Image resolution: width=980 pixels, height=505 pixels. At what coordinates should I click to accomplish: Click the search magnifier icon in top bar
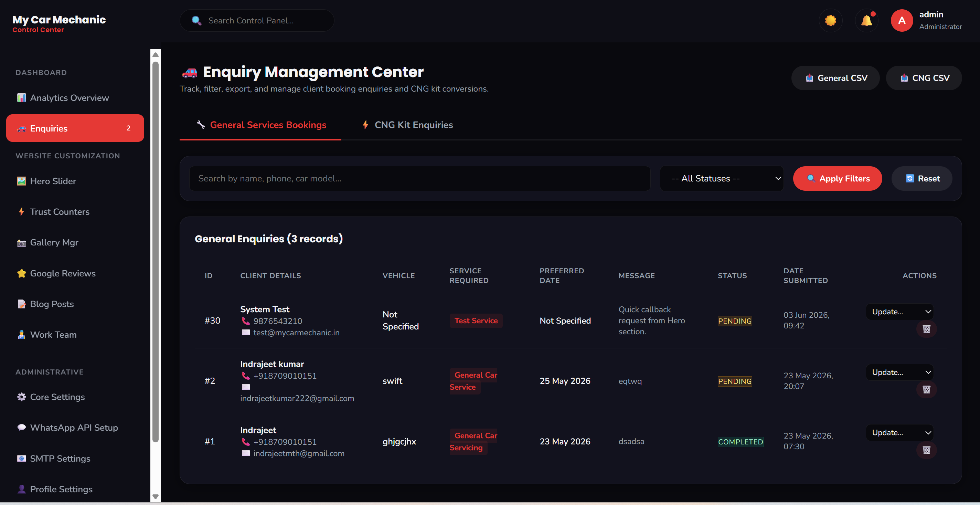click(x=196, y=21)
